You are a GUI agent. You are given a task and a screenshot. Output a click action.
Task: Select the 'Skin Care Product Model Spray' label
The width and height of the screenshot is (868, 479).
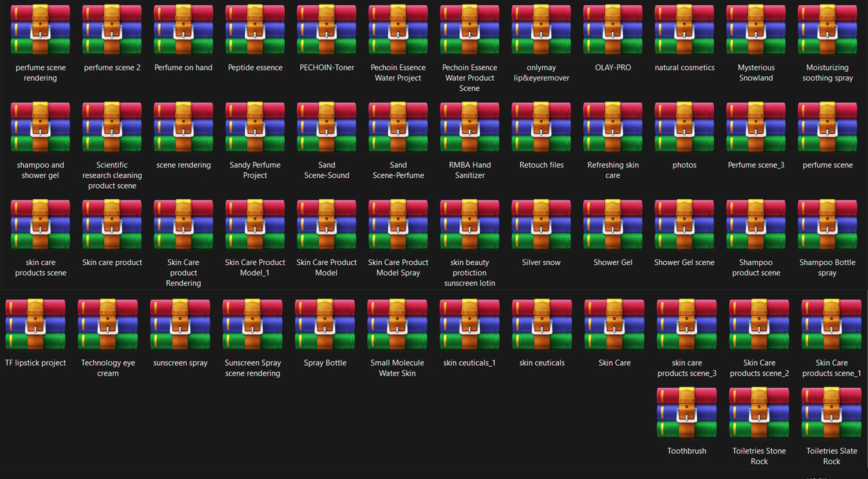pyautogui.click(x=398, y=268)
